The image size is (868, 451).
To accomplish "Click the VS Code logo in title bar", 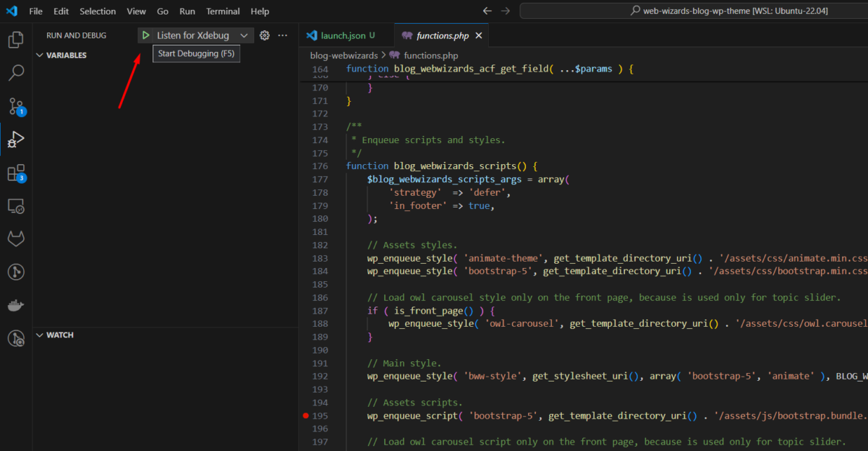I will tap(11, 11).
